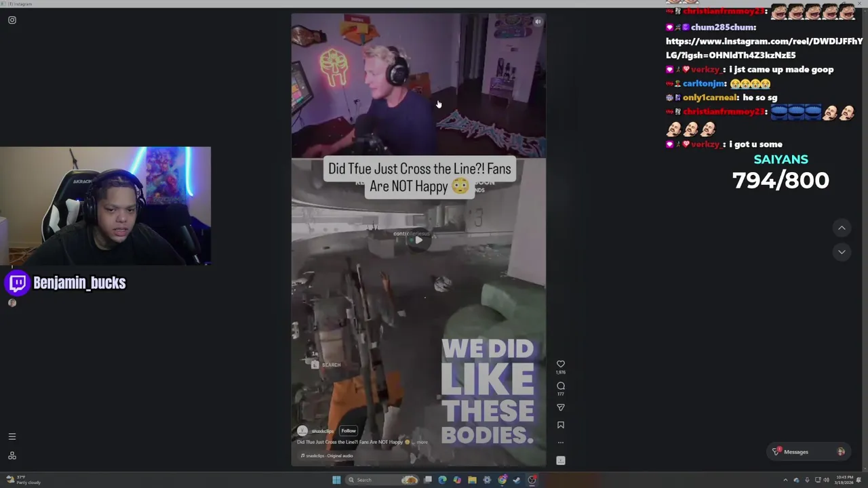Open File Explorer from the taskbar
868x488 pixels.
pyautogui.click(x=472, y=480)
